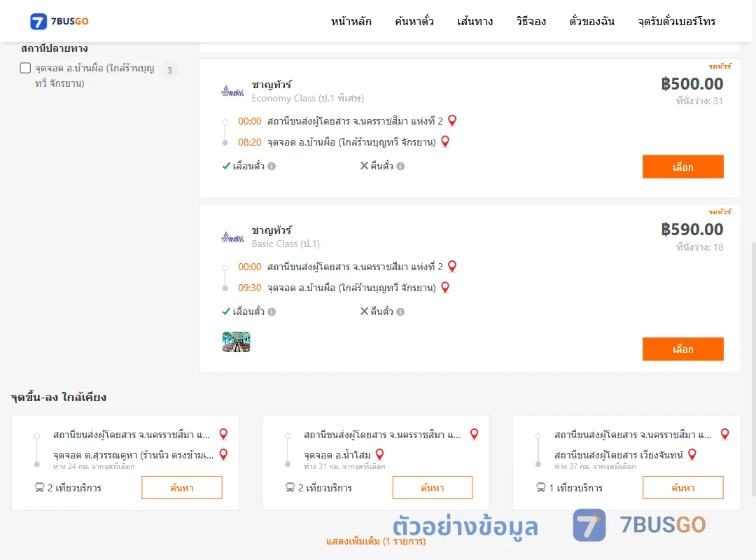Open the ตั๋วของฉัน menu item
Viewport: 756px width, 560px height.
click(x=591, y=21)
